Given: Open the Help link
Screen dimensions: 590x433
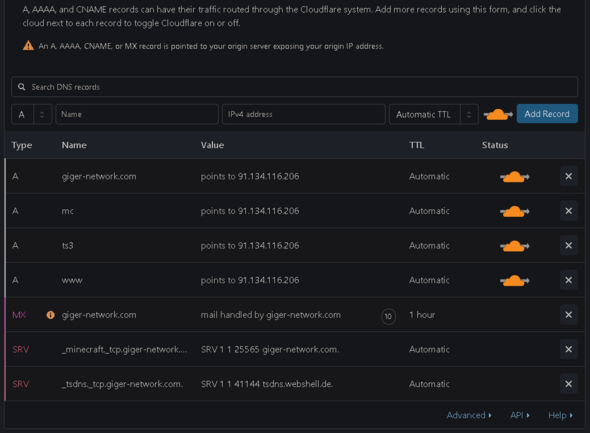Looking at the screenshot, I should 560,415.
